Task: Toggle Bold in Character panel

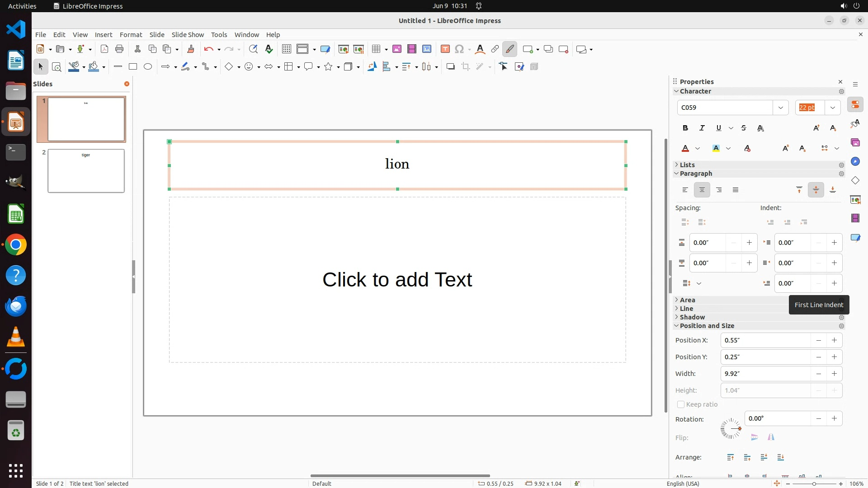Action: (x=685, y=128)
